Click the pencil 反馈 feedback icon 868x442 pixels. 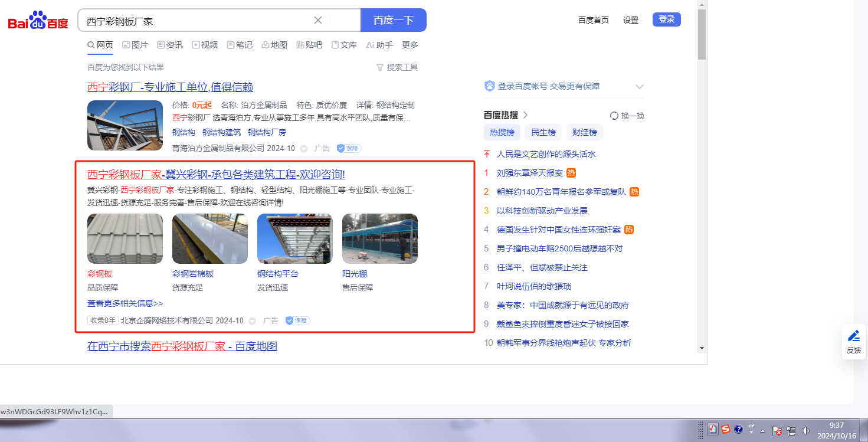[x=854, y=335]
